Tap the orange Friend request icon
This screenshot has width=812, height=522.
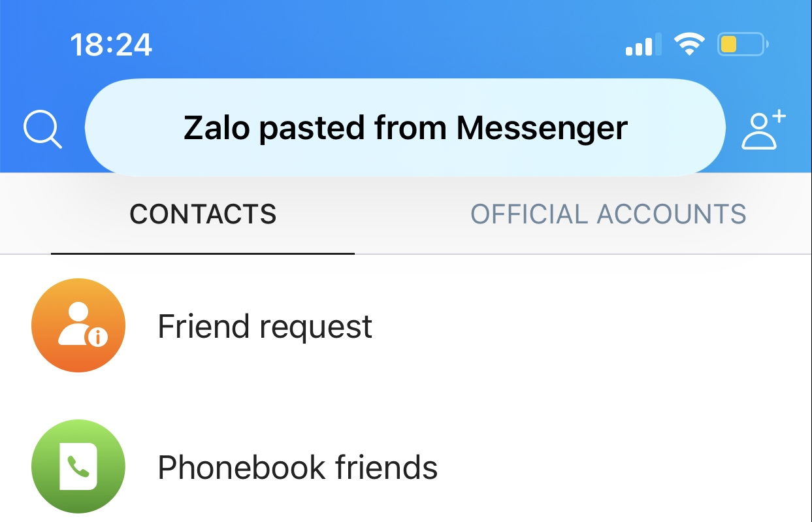(x=78, y=325)
